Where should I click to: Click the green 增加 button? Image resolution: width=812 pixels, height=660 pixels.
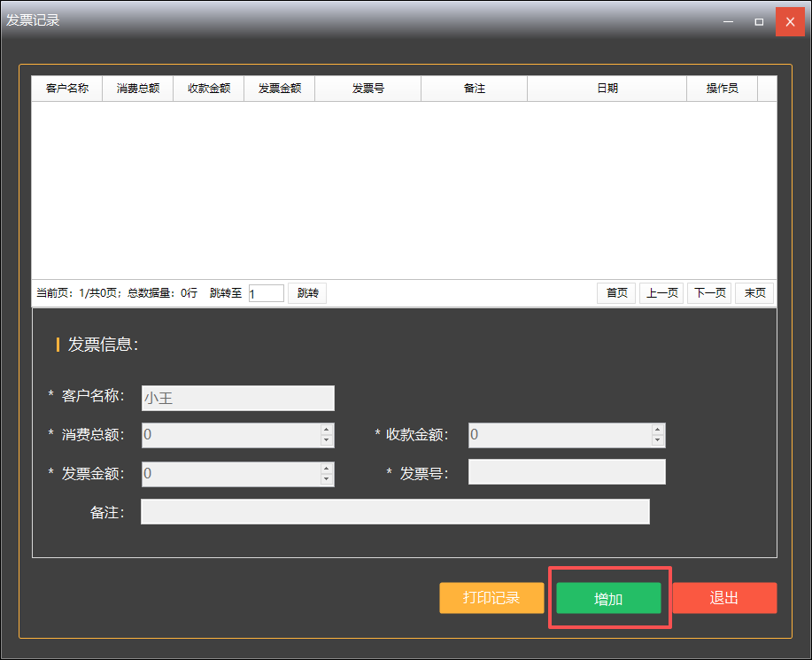point(608,598)
